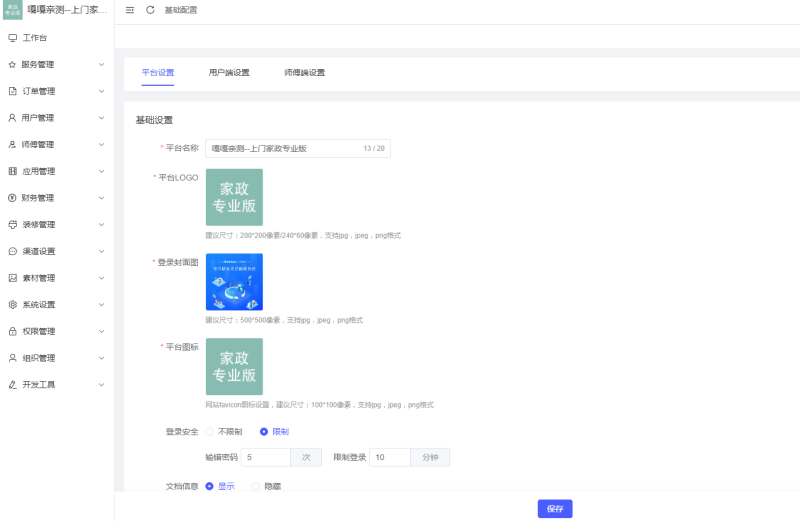Click the 订单管理 document icon
This screenshot has height=521, width=800.
click(x=13, y=91)
